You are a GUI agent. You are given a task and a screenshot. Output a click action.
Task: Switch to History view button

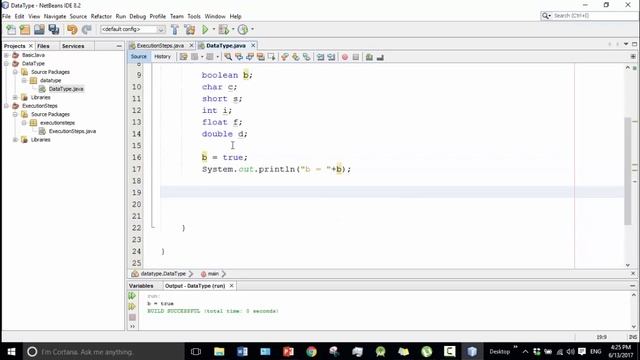[x=162, y=57]
